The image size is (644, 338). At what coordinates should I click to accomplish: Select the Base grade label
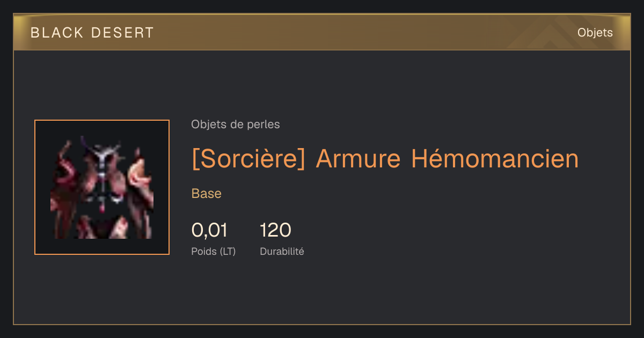(x=207, y=194)
